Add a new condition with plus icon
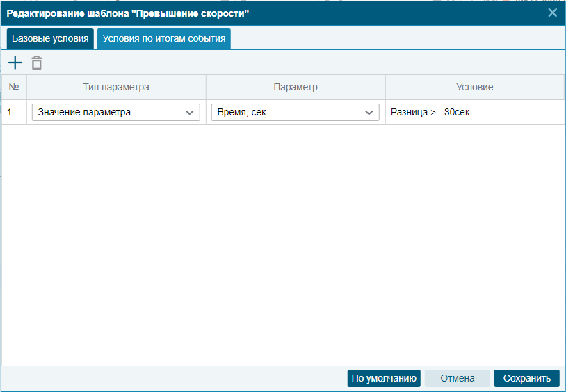This screenshot has width=566, height=392. [15, 63]
